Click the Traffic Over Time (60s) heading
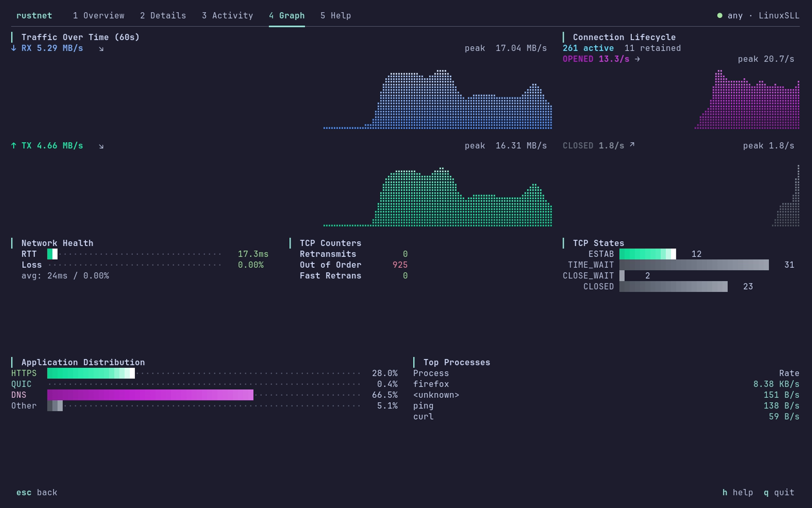This screenshot has width=812, height=508. [x=80, y=37]
